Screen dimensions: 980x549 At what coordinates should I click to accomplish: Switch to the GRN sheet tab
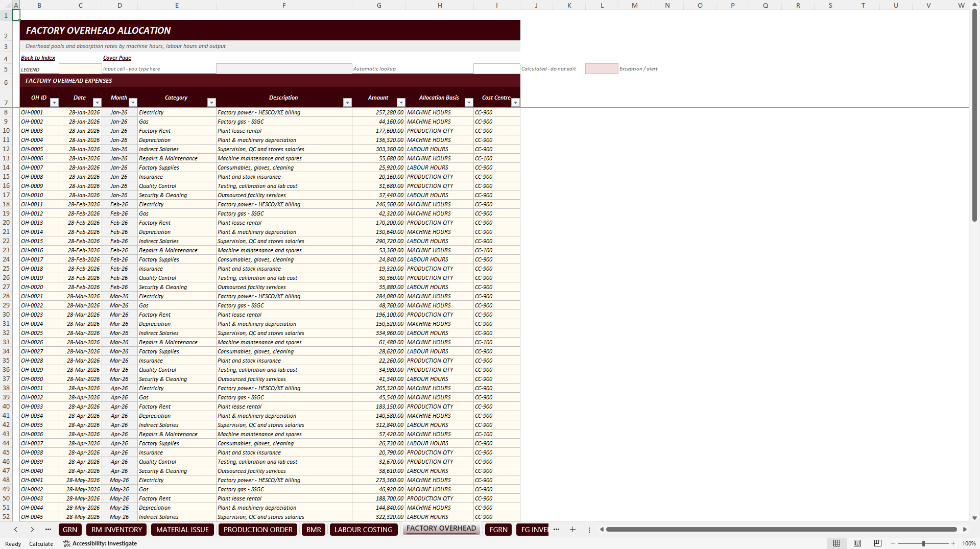pyautogui.click(x=70, y=530)
